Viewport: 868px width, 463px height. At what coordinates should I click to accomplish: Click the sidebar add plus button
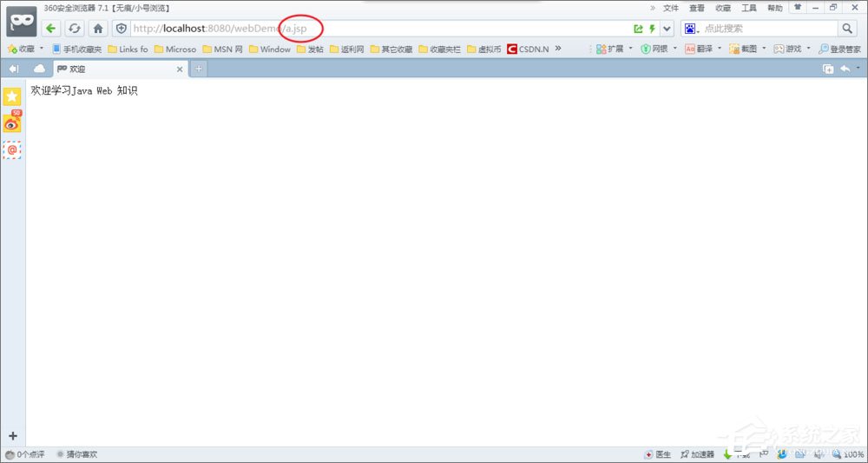13,436
